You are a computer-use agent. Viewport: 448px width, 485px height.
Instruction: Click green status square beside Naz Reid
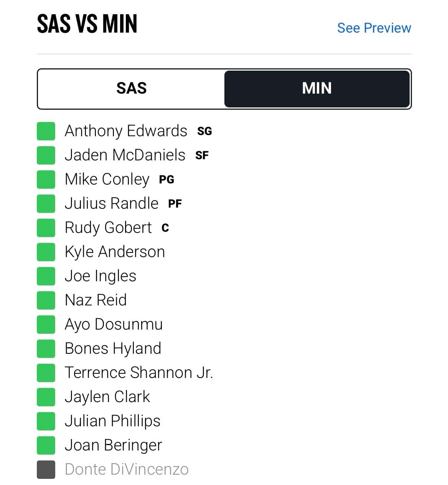[46, 300]
